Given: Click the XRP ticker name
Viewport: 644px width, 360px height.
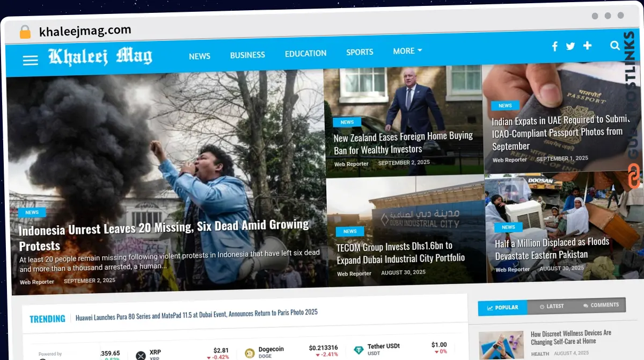Looking at the screenshot, I should (x=155, y=352).
